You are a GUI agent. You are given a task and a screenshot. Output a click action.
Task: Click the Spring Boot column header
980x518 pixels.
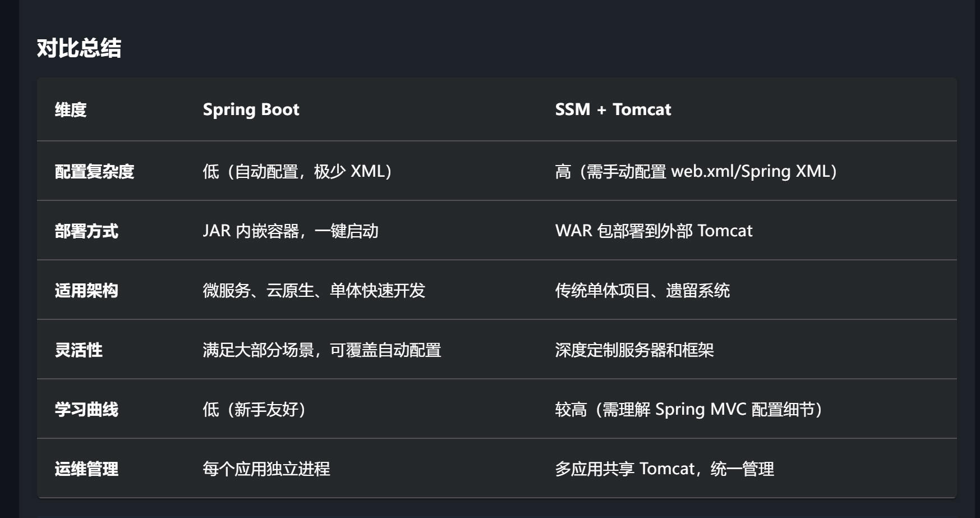(x=251, y=109)
